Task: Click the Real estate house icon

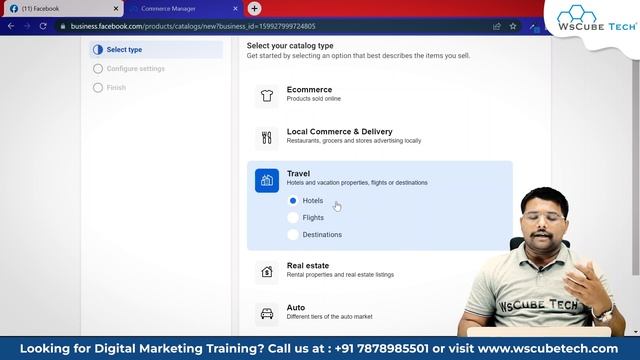Action: tap(267, 272)
